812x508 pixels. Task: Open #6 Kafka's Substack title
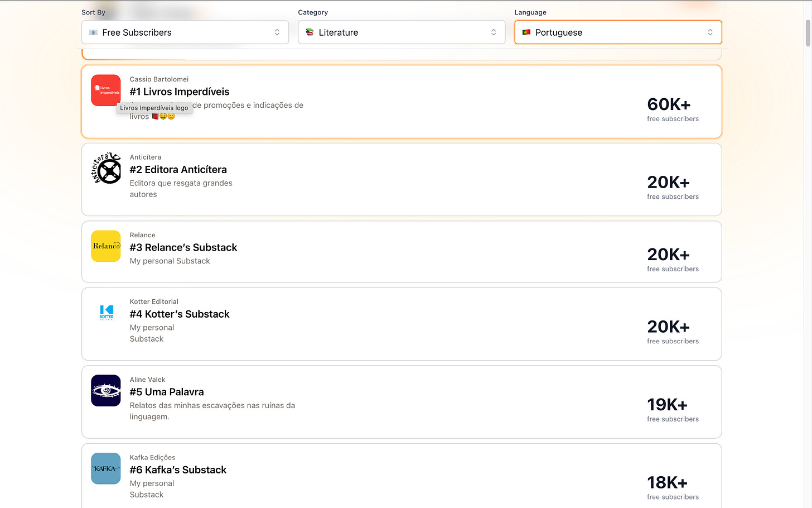178,470
